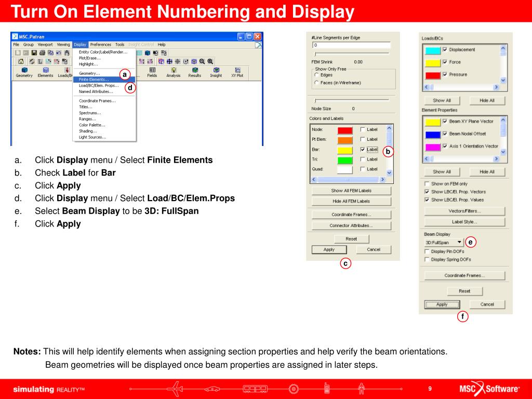Toggle the Label checkbox for Bar

[x=362, y=149]
